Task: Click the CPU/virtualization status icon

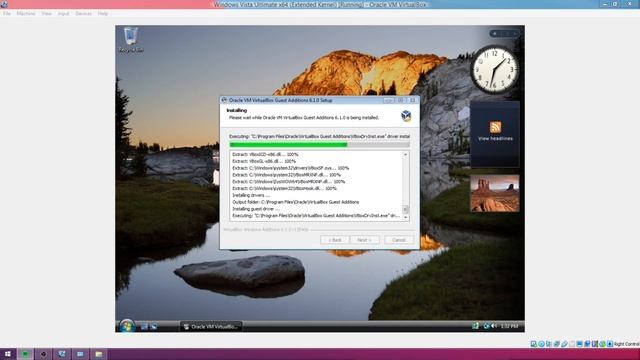Action: (x=595, y=344)
